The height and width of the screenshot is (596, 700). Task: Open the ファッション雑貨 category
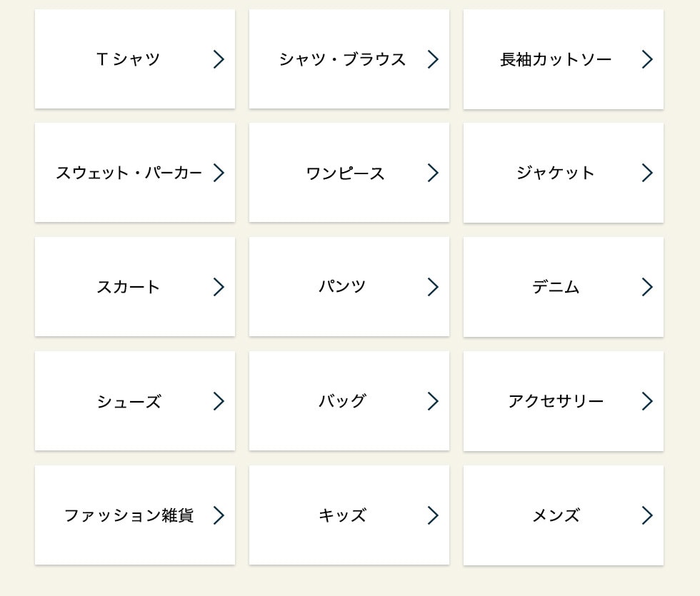(129, 515)
